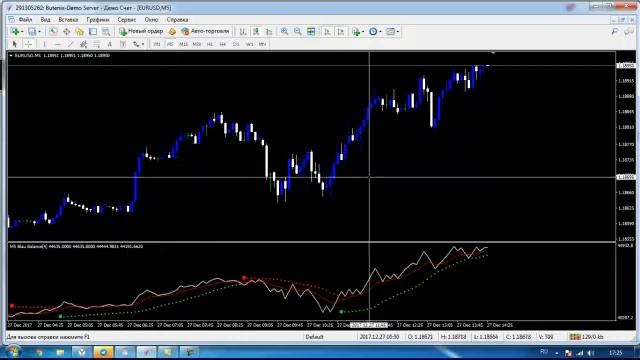Open the Справка menu
The height and width of the screenshot is (360, 640).
[177, 19]
